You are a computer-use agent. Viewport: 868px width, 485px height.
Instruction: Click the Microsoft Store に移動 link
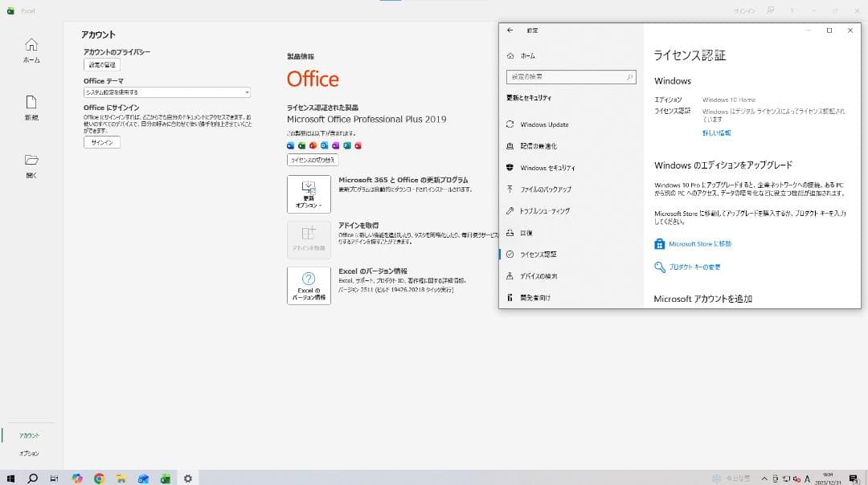coord(699,243)
